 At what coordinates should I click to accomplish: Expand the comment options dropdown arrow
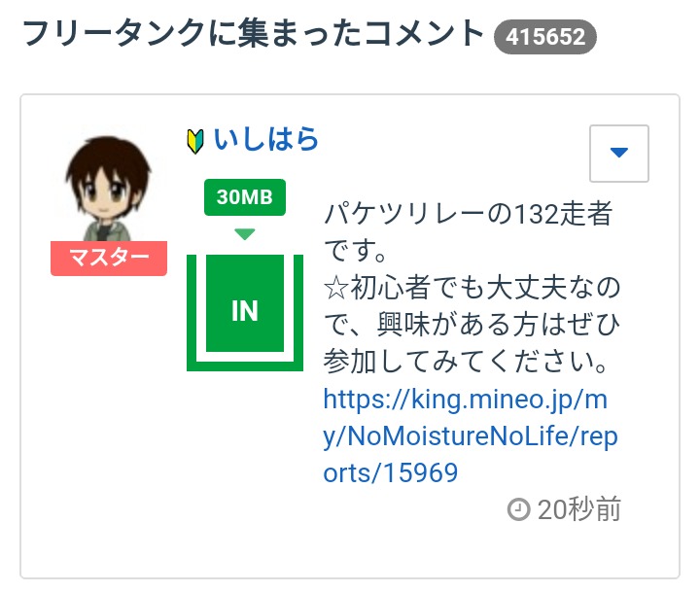618,154
